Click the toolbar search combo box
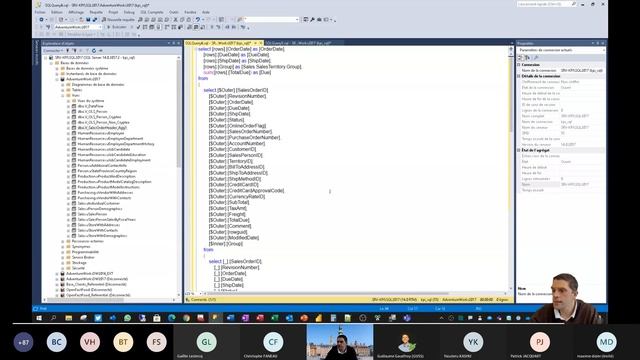Image resolution: width=640 pixels, height=360 pixels. click(x=271, y=19)
